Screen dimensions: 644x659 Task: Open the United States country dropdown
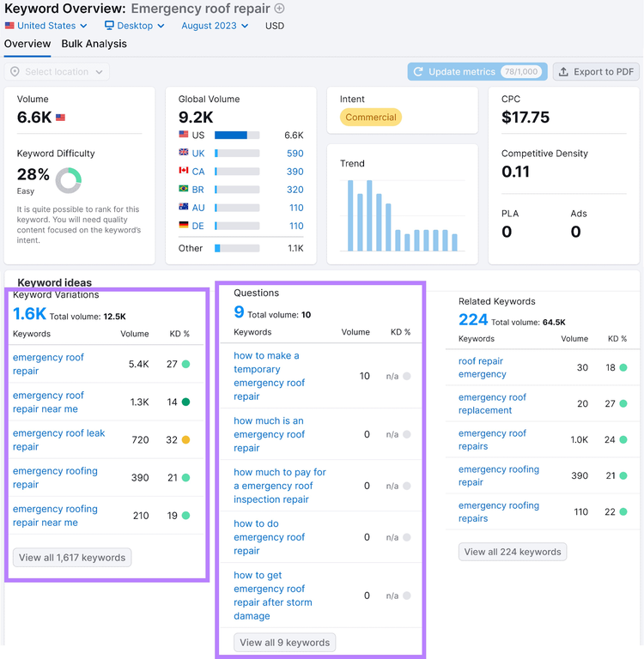pos(46,26)
